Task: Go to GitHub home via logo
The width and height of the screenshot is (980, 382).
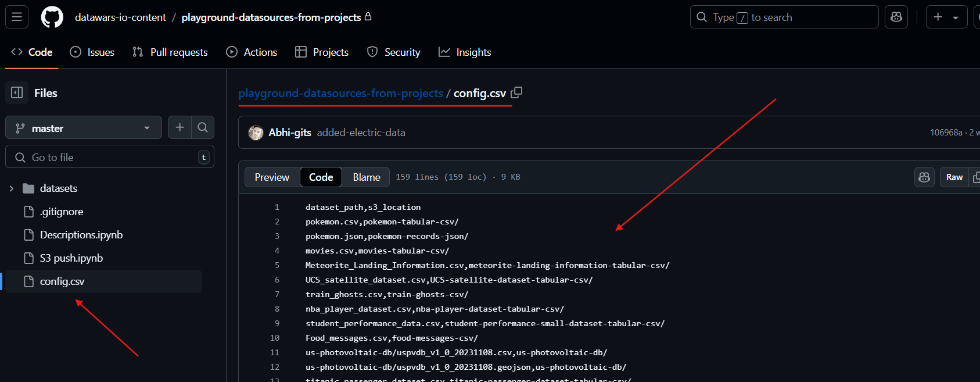Action: tap(52, 17)
